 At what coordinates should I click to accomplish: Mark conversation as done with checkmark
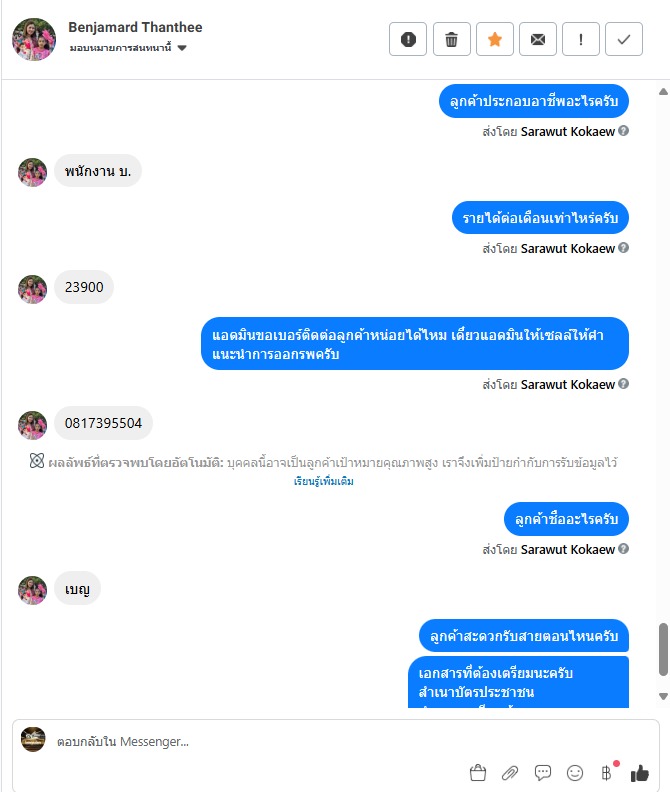click(624, 39)
